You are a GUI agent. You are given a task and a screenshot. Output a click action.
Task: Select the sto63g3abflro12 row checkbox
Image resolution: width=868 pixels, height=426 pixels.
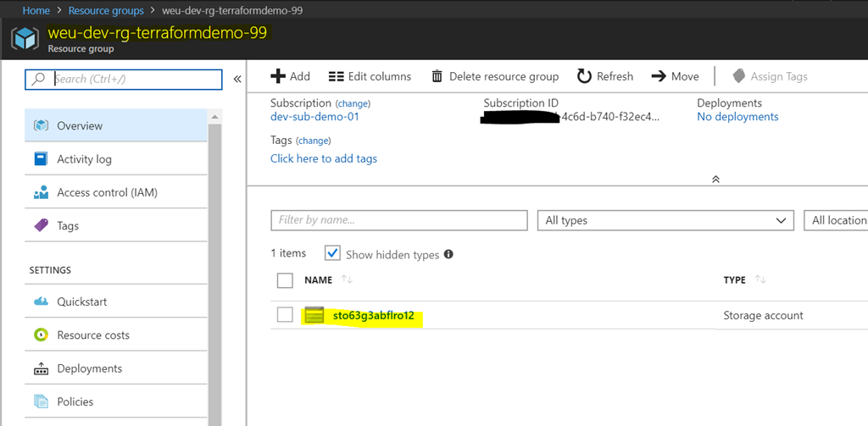pos(285,315)
